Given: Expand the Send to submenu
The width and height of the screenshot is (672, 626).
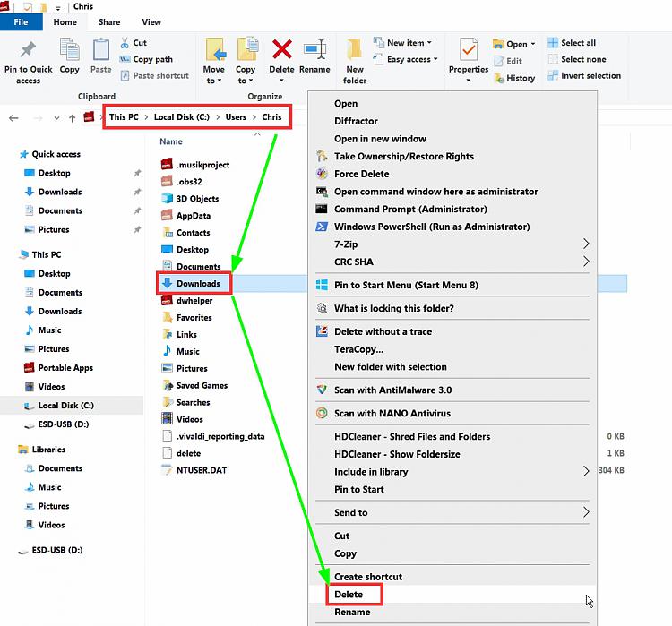Looking at the screenshot, I should pyautogui.click(x=586, y=512).
